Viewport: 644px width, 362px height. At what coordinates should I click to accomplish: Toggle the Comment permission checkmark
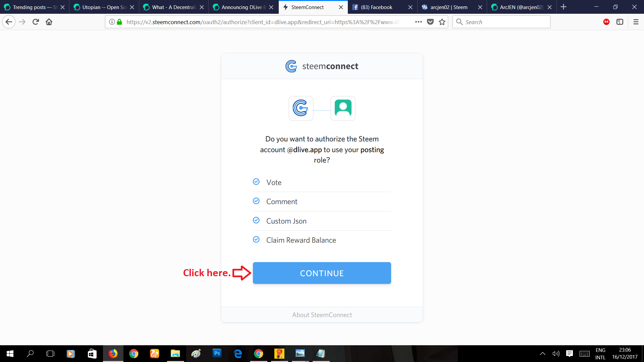[256, 201]
